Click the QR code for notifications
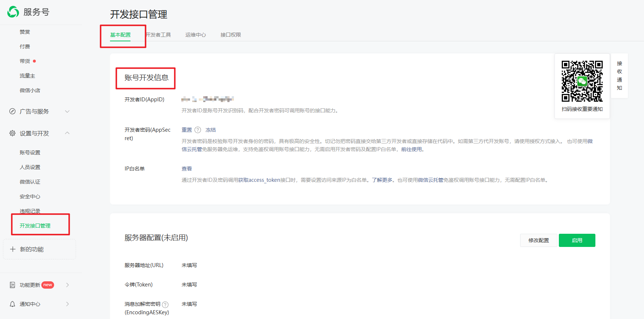Viewport: 644px width, 319px height. (x=582, y=81)
